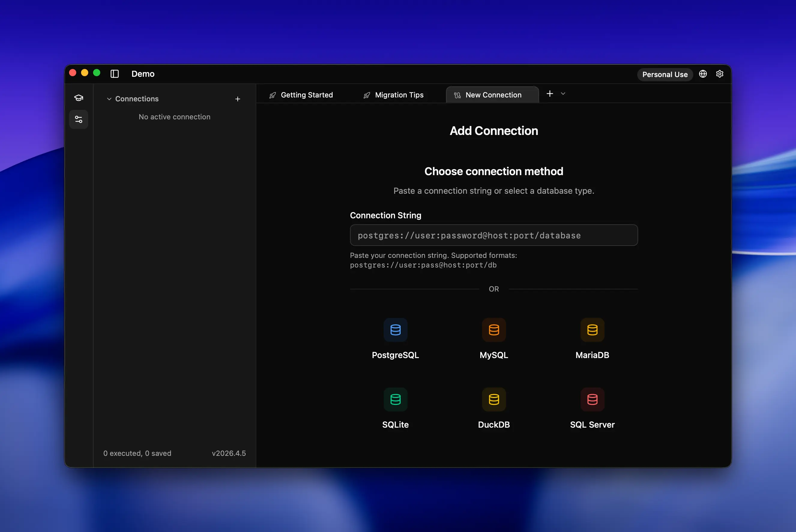
Task: Open the learning resources graduation cap icon
Action: [x=78, y=97]
